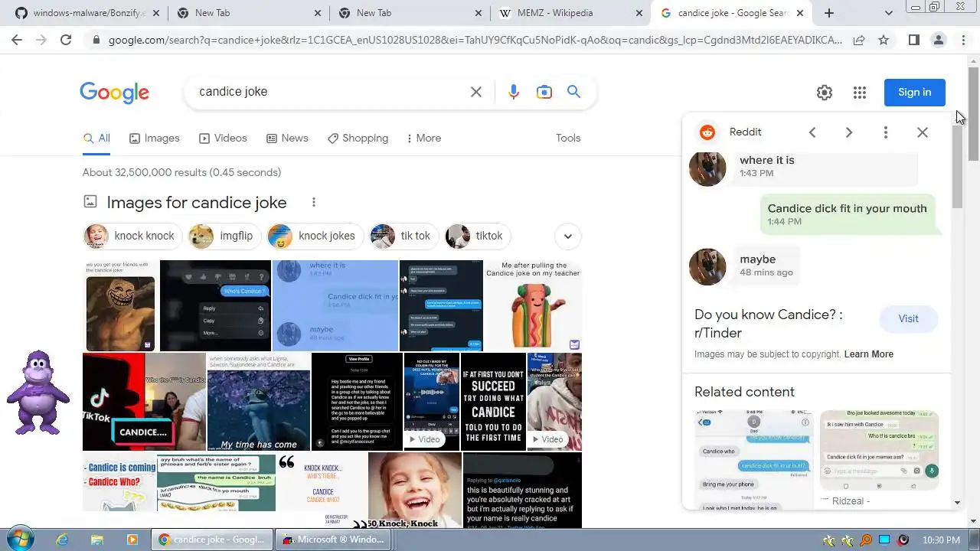
Task: Close the Reddit image preview panel
Action: click(922, 132)
